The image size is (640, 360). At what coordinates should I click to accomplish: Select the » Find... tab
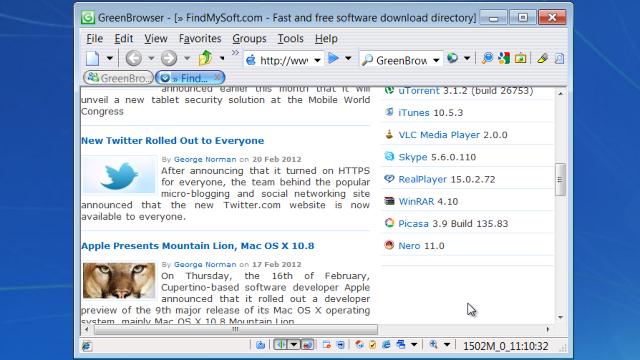coord(189,78)
